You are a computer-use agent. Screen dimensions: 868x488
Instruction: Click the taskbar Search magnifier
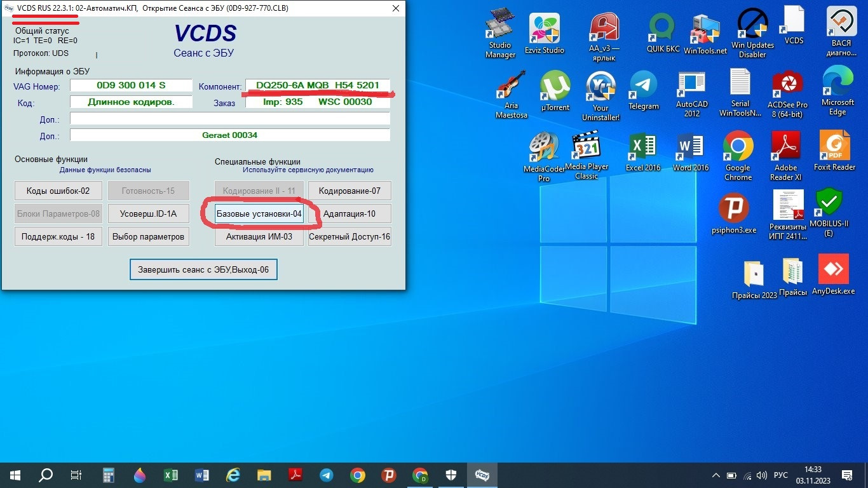click(46, 475)
